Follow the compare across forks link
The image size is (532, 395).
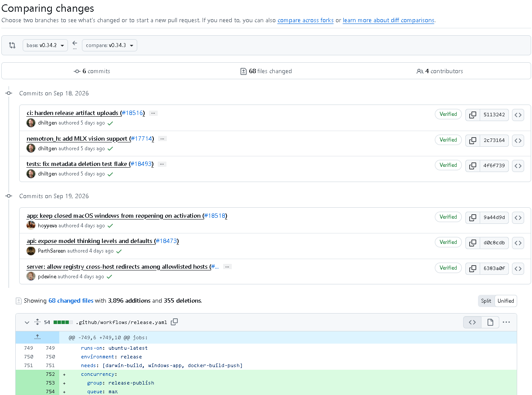pos(305,20)
